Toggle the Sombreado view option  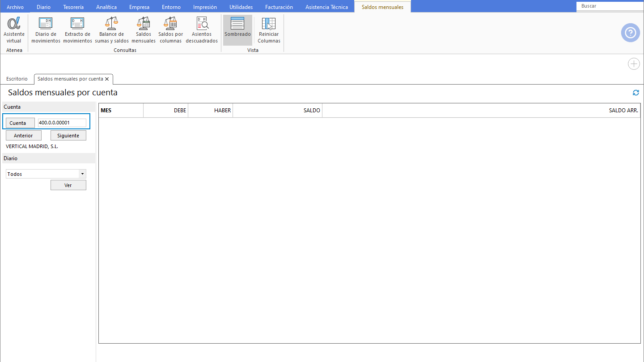click(237, 30)
